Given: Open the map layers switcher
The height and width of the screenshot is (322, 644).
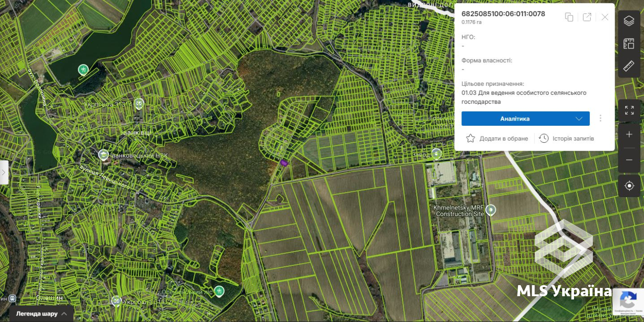Looking at the screenshot, I should click(x=629, y=21).
